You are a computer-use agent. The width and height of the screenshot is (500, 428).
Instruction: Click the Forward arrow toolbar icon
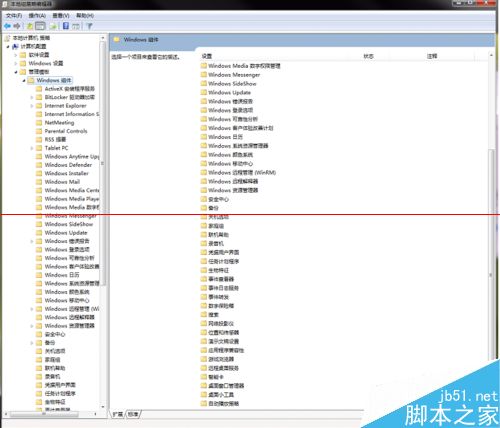coord(17,26)
